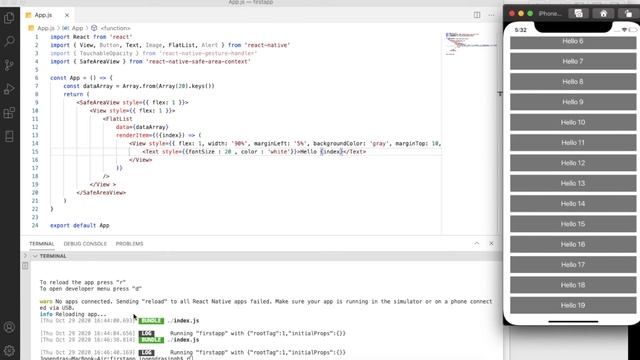This screenshot has width=640, height=360.
Task: Tap the Hello 7 list item
Action: [573, 61]
